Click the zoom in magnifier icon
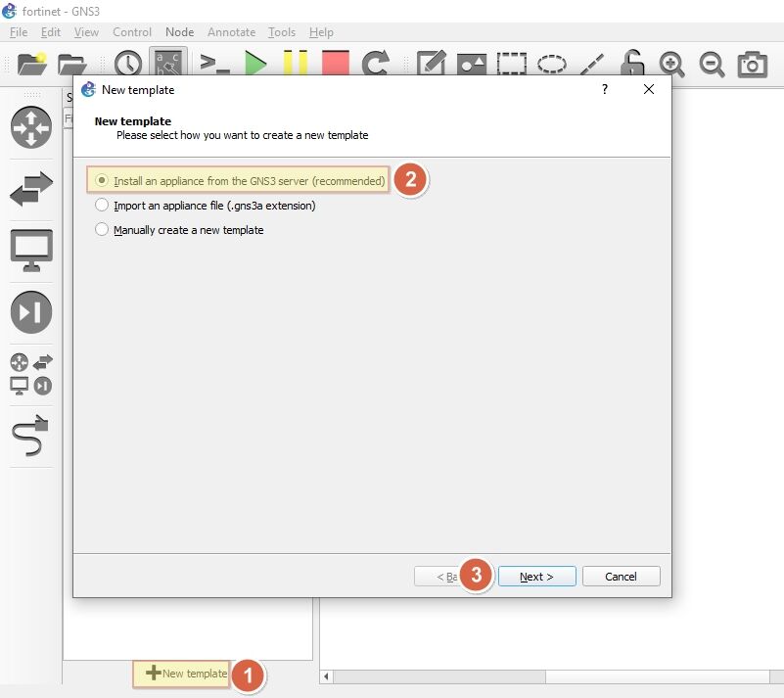 click(671, 64)
